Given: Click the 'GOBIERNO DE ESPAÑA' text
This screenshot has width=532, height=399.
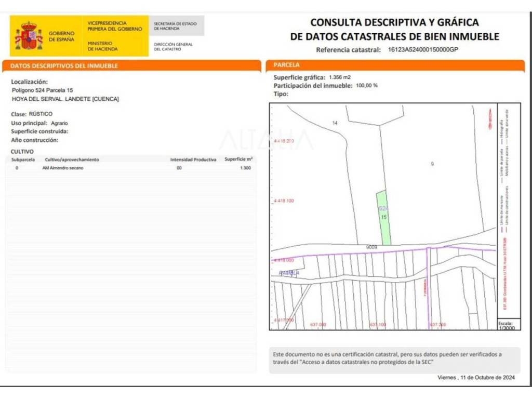Looking at the screenshot, I should 61,36.
